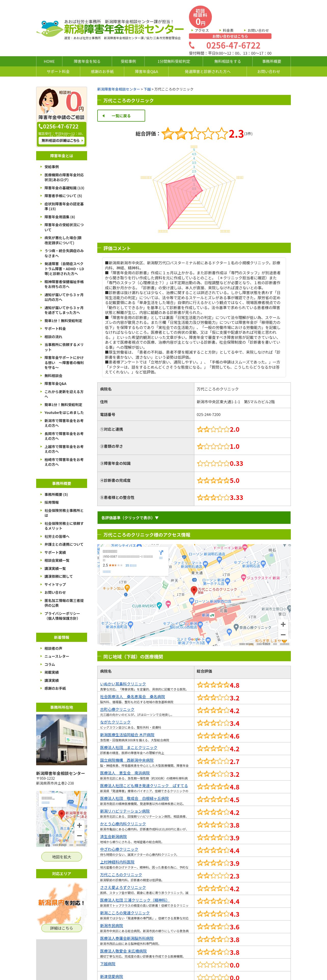Open 事務所概要 in the top navigation
The width and height of the screenshot is (327, 980).
click(271, 61)
